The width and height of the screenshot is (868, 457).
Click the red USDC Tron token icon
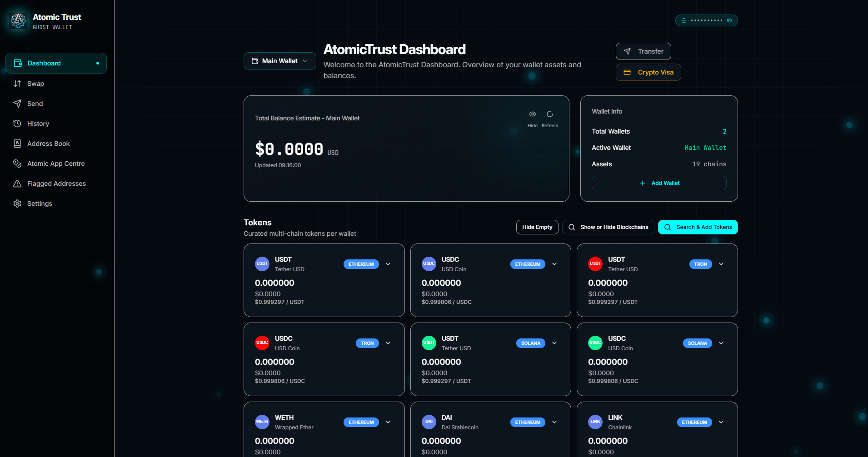click(262, 343)
